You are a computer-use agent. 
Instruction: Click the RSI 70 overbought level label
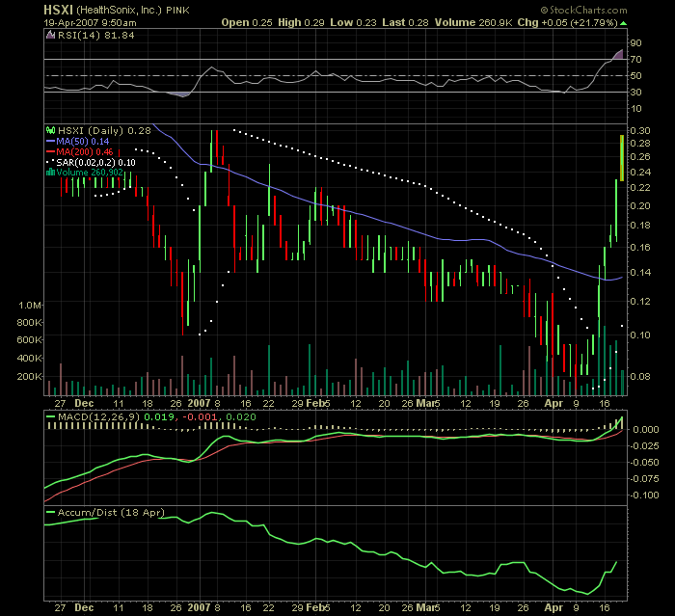click(x=634, y=60)
